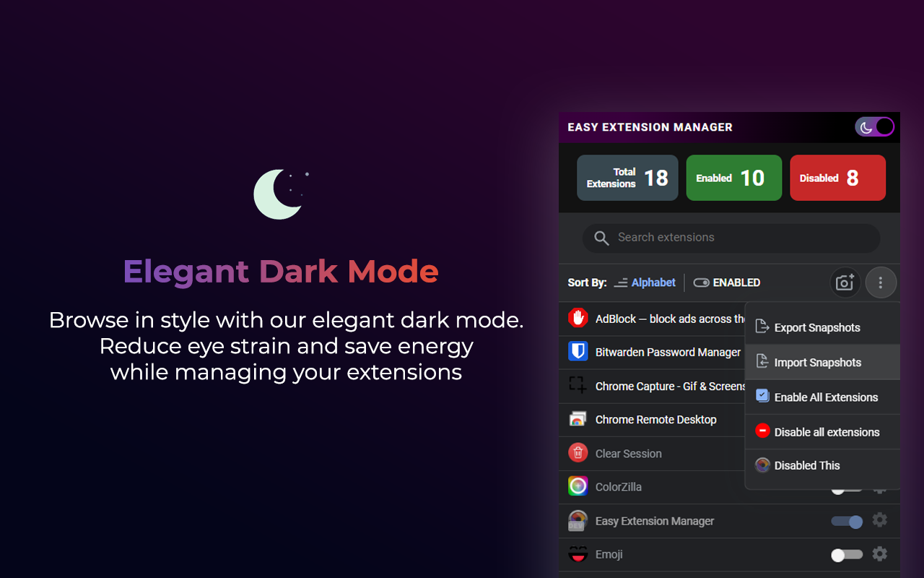
Task: Select the AdBlock extension name
Action: pyautogui.click(x=671, y=319)
